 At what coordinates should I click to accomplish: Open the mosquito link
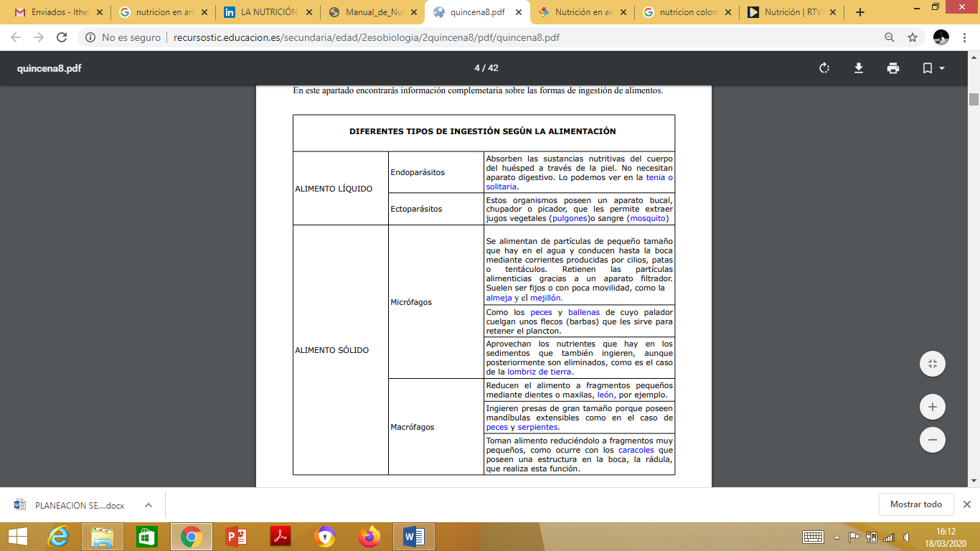(648, 218)
